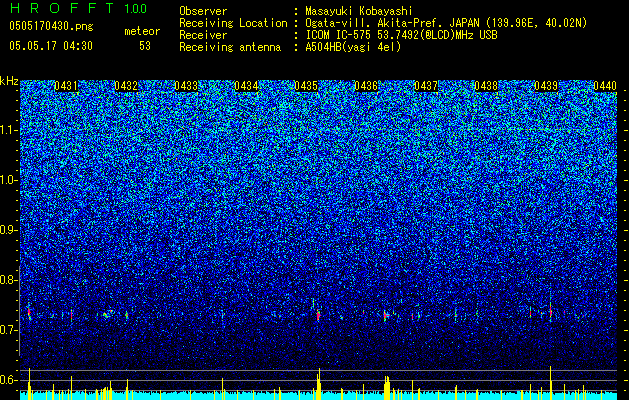
Task: Click the 'Observer' field label
Action: tap(203, 11)
